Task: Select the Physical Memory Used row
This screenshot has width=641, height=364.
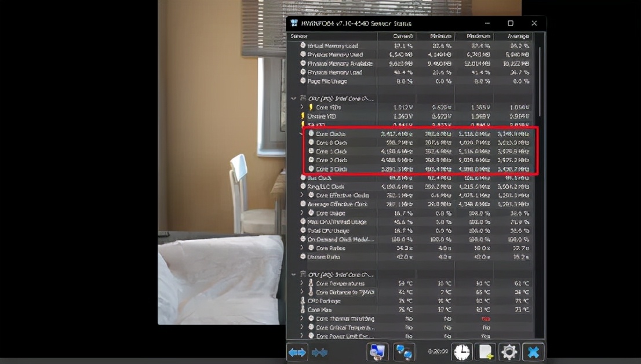Action: coord(336,54)
